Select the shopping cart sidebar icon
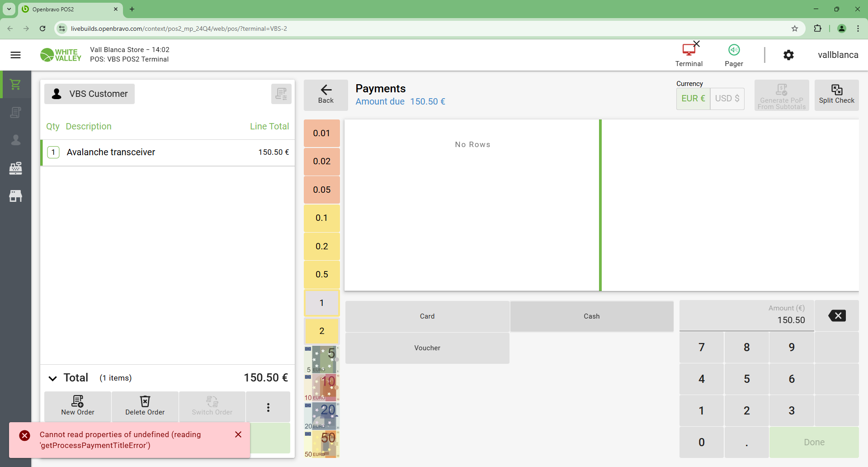The height and width of the screenshot is (467, 868). point(15,85)
